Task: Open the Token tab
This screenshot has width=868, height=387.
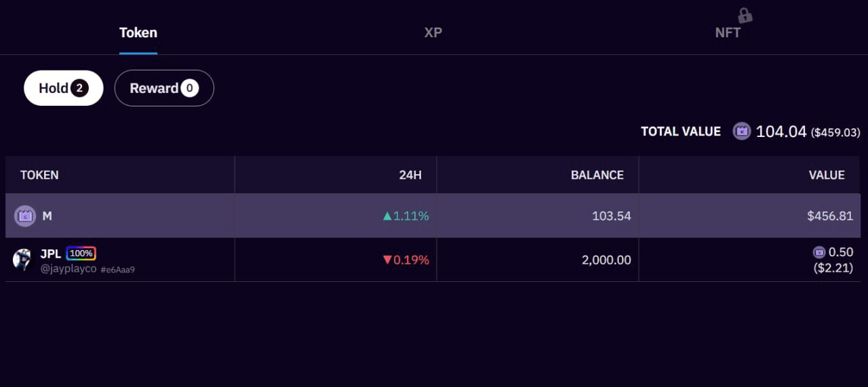Action: 138,33
